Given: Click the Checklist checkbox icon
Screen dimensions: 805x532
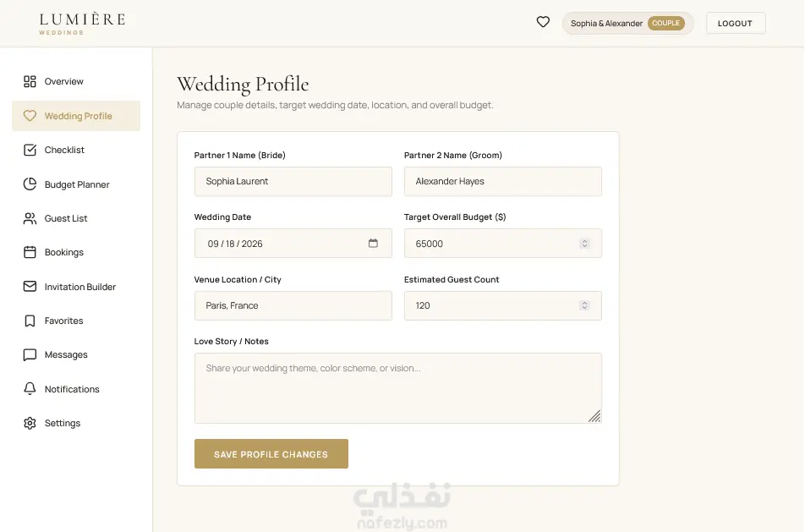Looking at the screenshot, I should [x=30, y=150].
